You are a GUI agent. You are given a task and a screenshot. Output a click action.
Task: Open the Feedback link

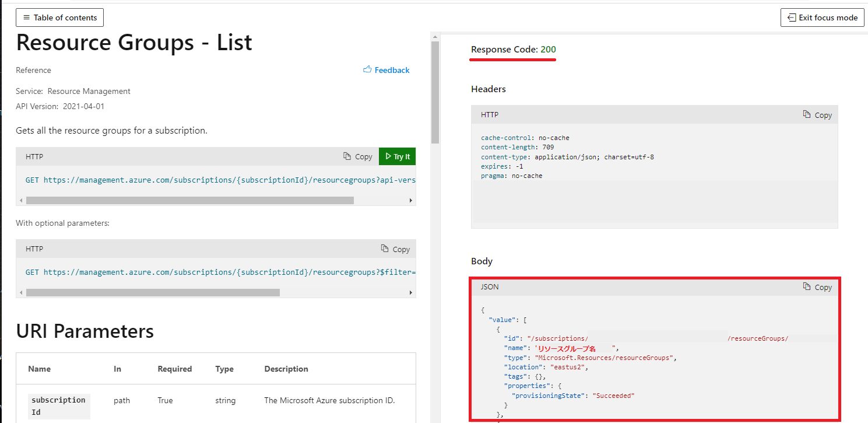(x=392, y=70)
